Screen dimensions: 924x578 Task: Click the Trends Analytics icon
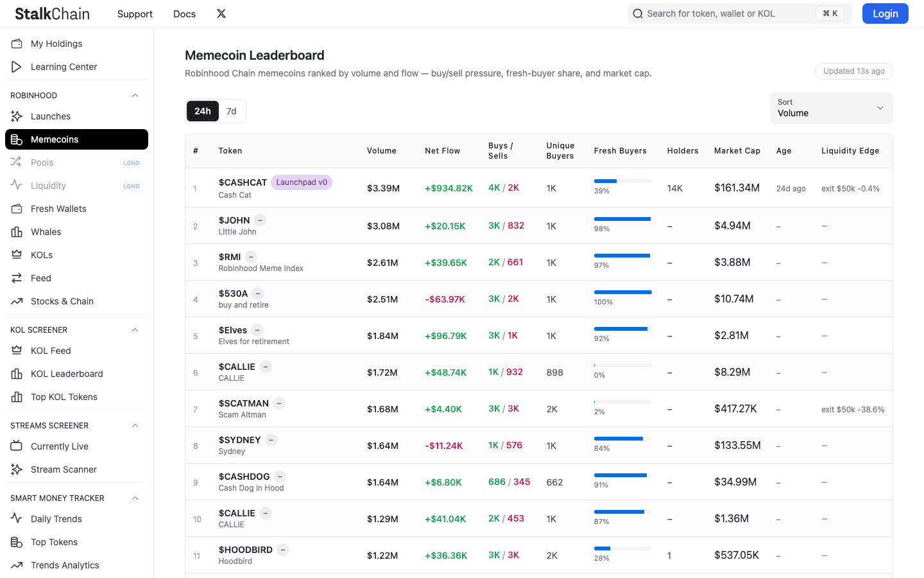(x=17, y=565)
